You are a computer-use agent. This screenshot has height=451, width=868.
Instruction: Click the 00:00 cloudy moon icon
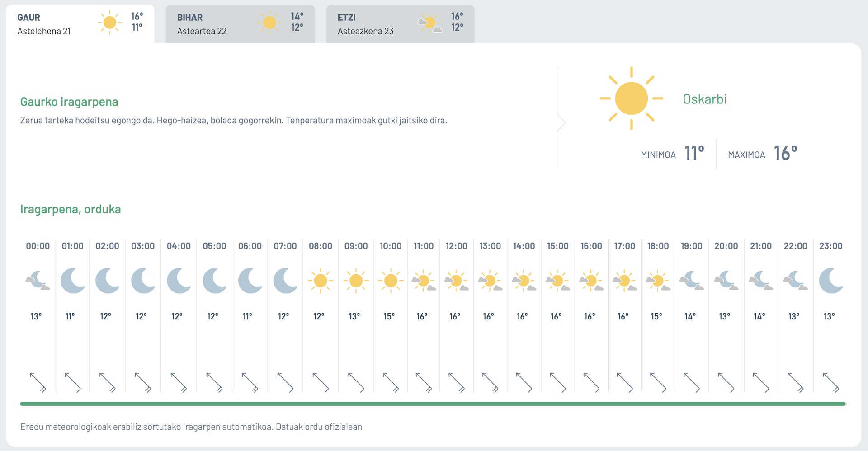[38, 281]
